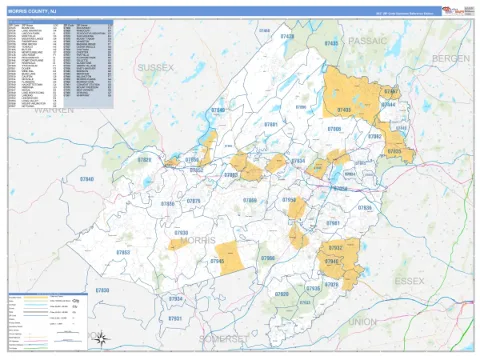The height and width of the screenshot is (360, 480).
Task: Click ZIP code 07801 label
Action: (x=271, y=124)
